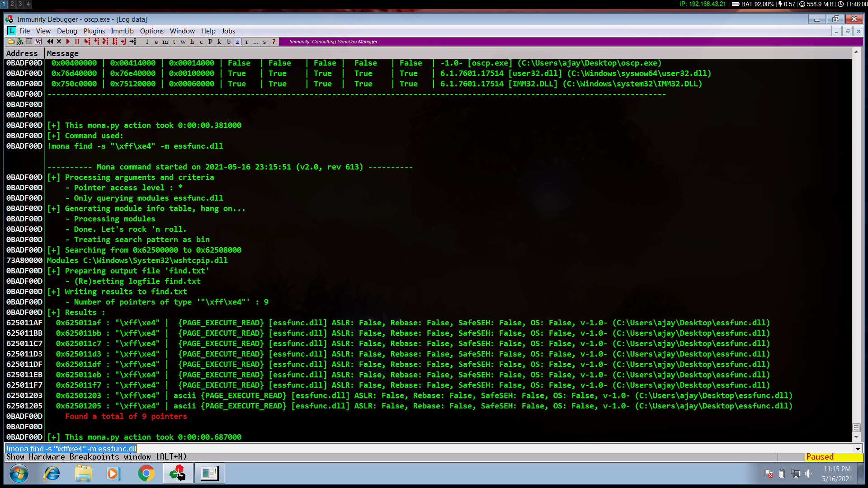Screen dimensions: 868x488
Task: Open the Debug menu
Action: [x=67, y=31]
